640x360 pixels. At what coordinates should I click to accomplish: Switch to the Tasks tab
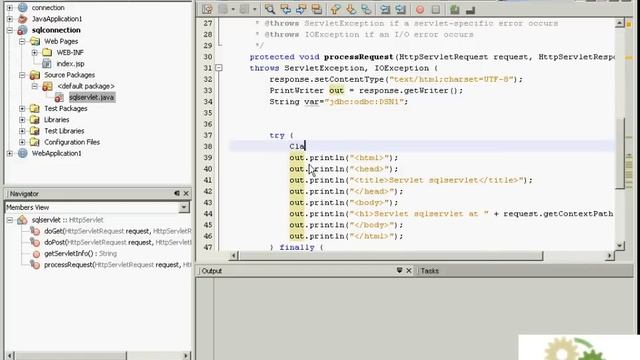[x=429, y=271]
